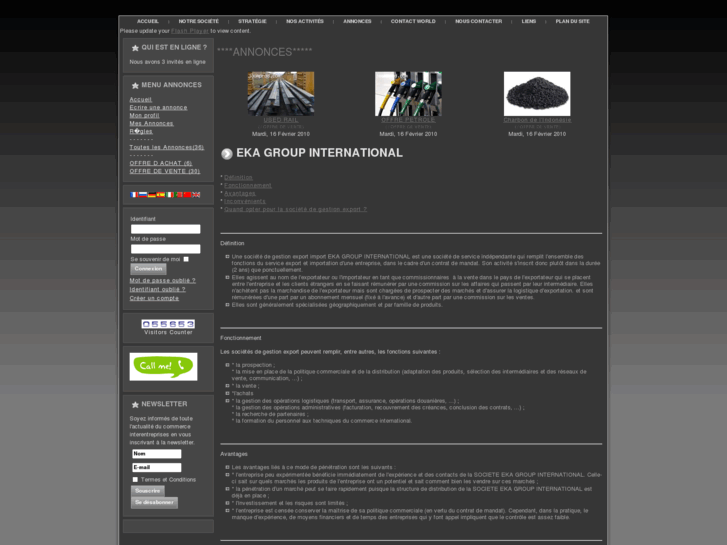This screenshot has width=727, height=545.
Task: Click the fuel pump nozzles thumbnail
Action: pyautogui.click(x=408, y=94)
